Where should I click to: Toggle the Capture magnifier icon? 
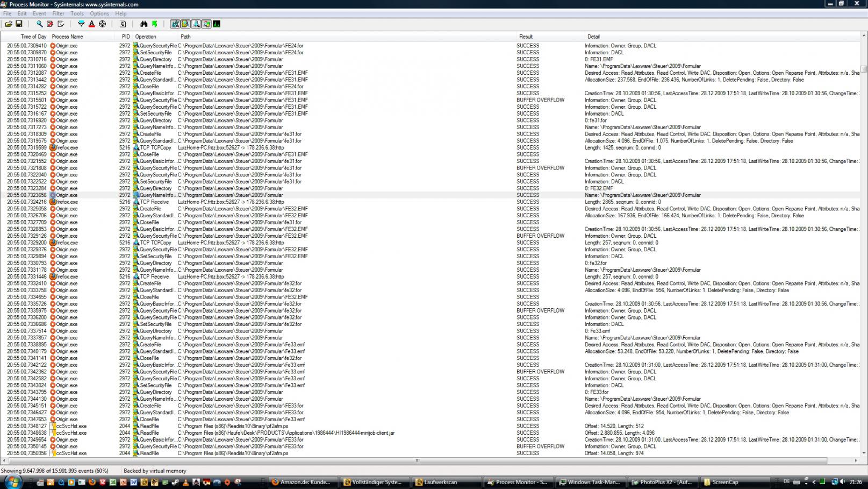tap(39, 24)
